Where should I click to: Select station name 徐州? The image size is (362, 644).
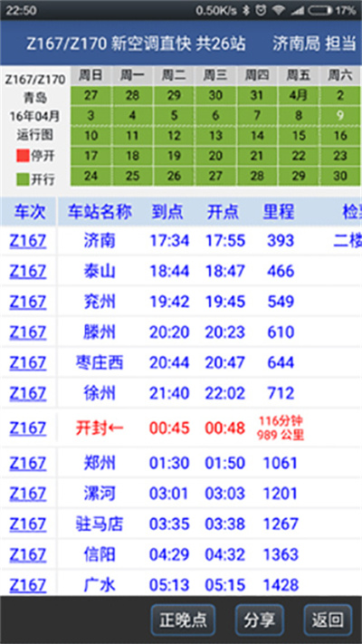[x=100, y=393]
